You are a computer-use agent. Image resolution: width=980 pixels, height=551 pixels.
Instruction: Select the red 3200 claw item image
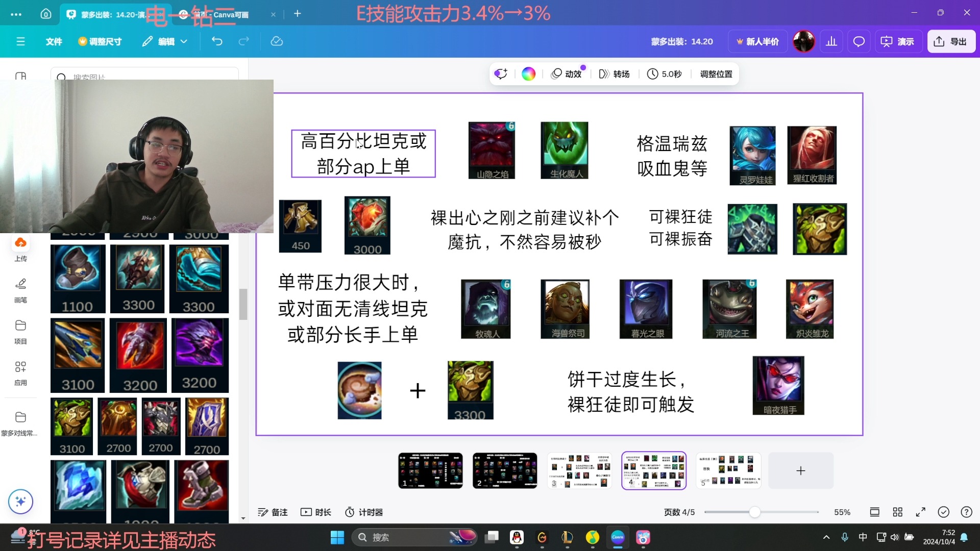click(138, 355)
